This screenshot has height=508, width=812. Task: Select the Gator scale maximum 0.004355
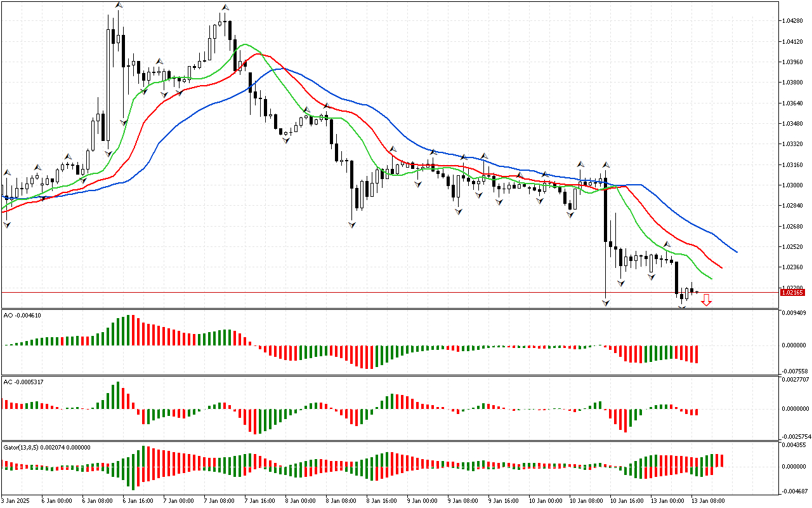tap(794, 446)
